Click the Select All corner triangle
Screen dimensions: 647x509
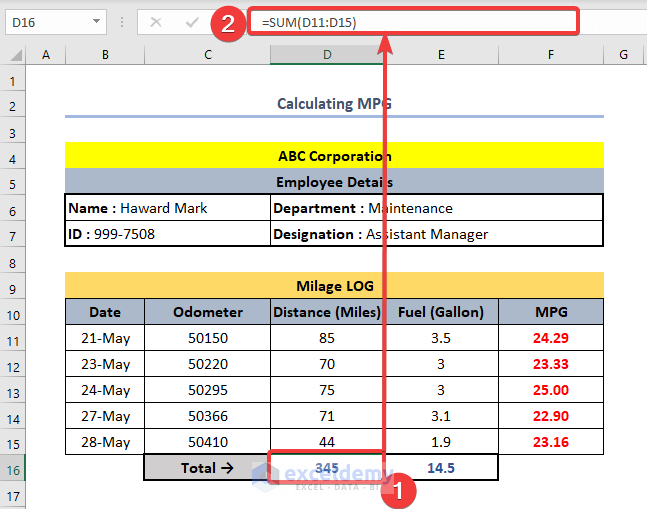[14, 54]
